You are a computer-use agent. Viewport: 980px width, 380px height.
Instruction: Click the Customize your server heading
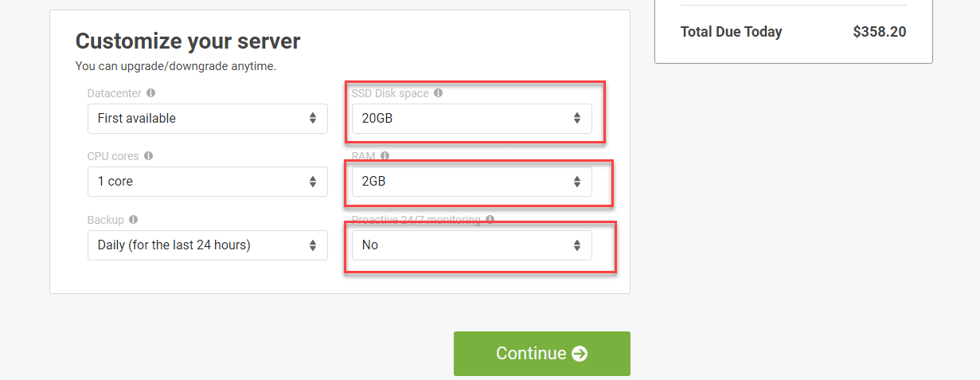[x=188, y=41]
